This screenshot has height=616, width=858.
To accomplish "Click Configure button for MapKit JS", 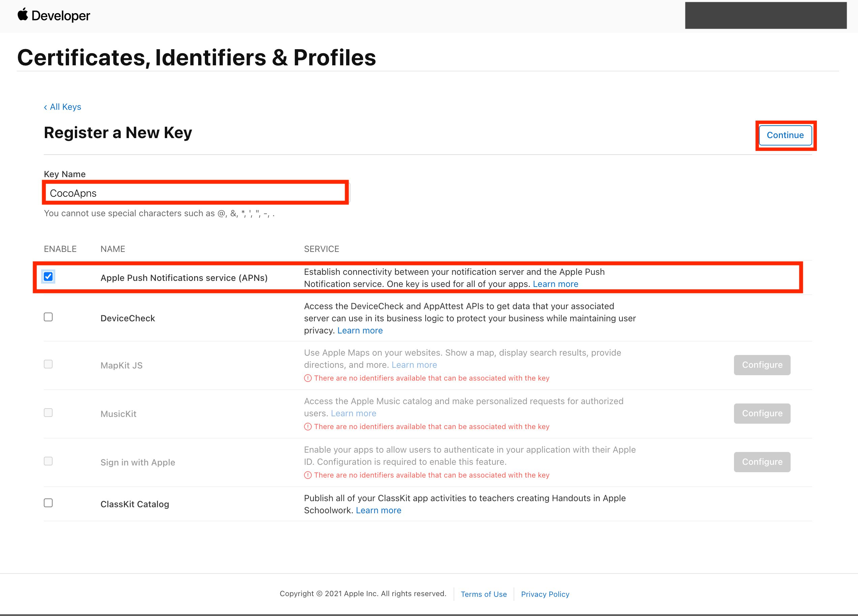I will (762, 365).
